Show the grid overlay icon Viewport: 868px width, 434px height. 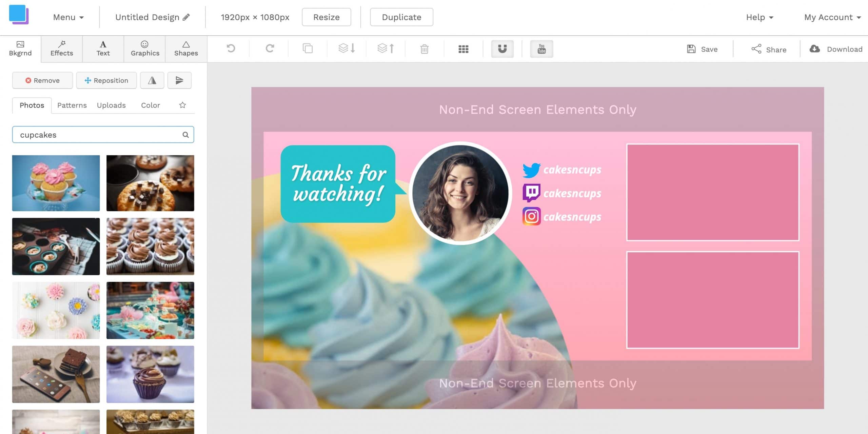pos(463,49)
